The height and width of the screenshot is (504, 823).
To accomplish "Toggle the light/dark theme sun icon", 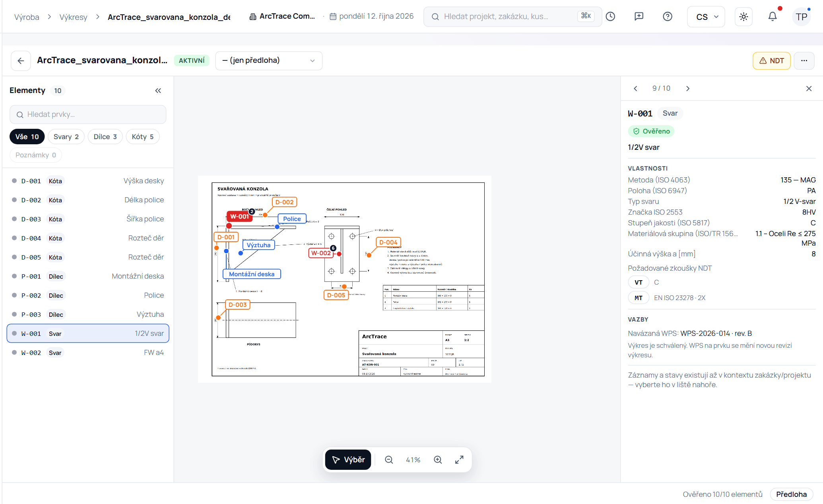I will click(x=743, y=17).
